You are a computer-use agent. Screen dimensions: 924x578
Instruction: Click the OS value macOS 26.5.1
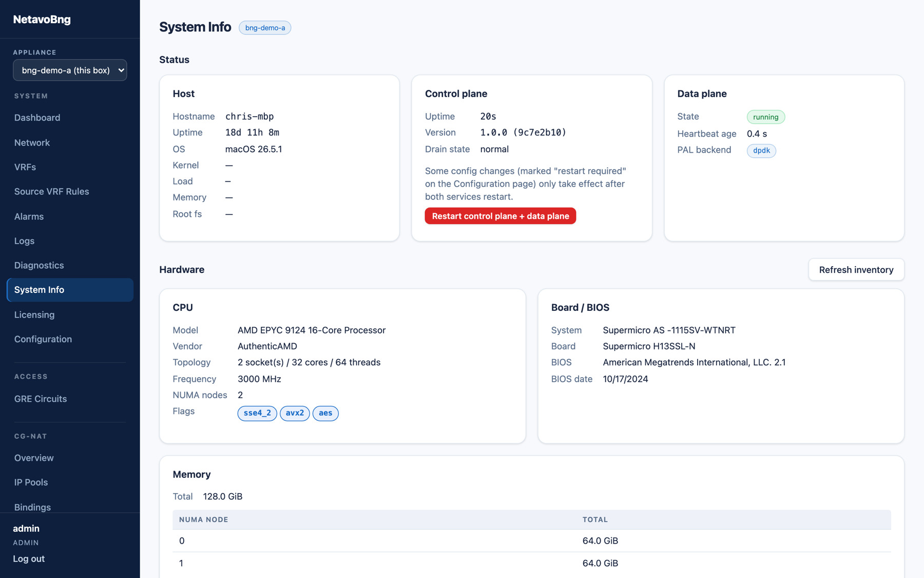click(x=254, y=149)
